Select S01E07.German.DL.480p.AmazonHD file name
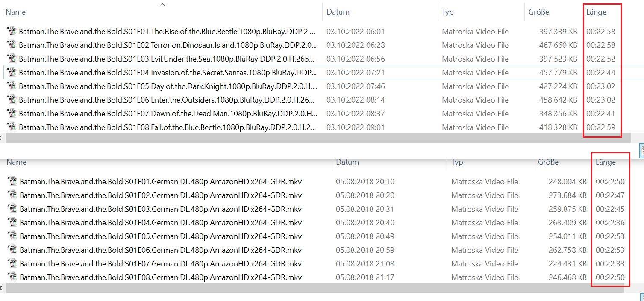The height and width of the screenshot is (301, 644). click(x=161, y=263)
